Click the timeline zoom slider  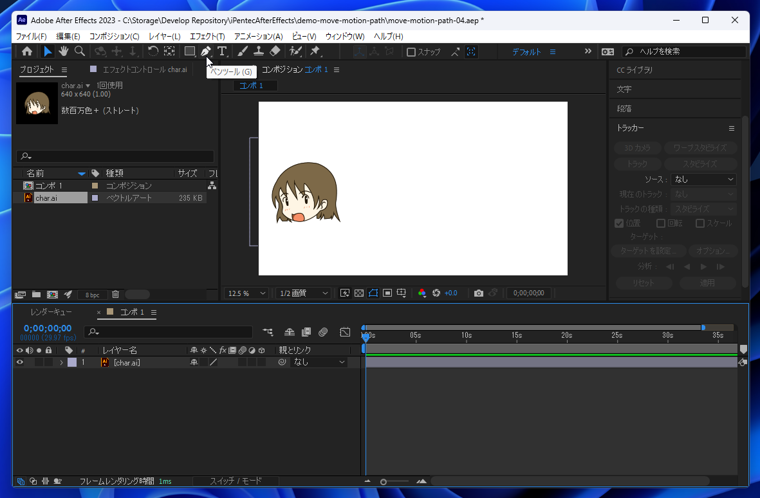pyautogui.click(x=384, y=482)
